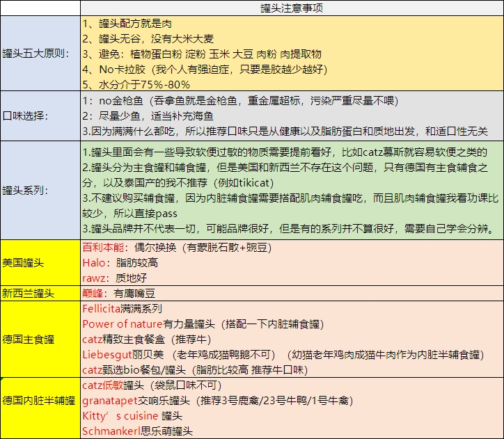Select the catz精致主食餐盒 line

pos(147,340)
